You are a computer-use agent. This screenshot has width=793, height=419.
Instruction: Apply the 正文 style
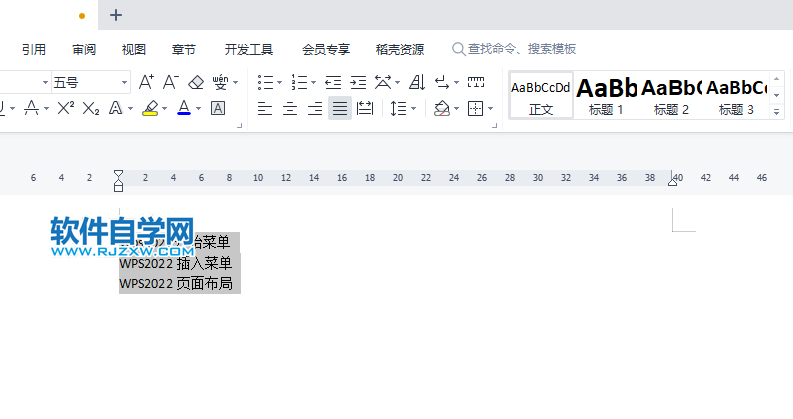(541, 96)
